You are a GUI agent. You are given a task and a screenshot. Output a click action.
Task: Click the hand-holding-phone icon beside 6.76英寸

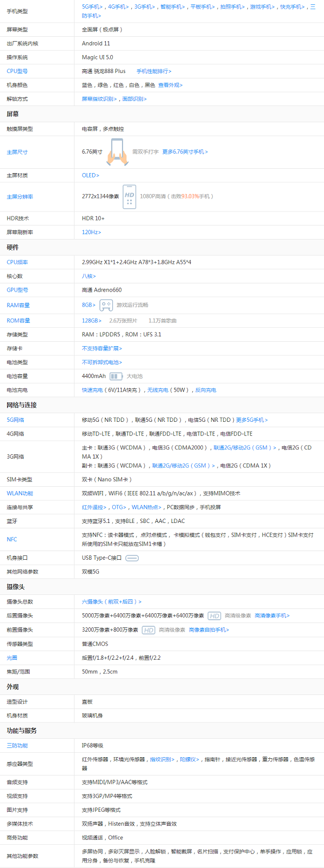pyautogui.click(x=117, y=152)
